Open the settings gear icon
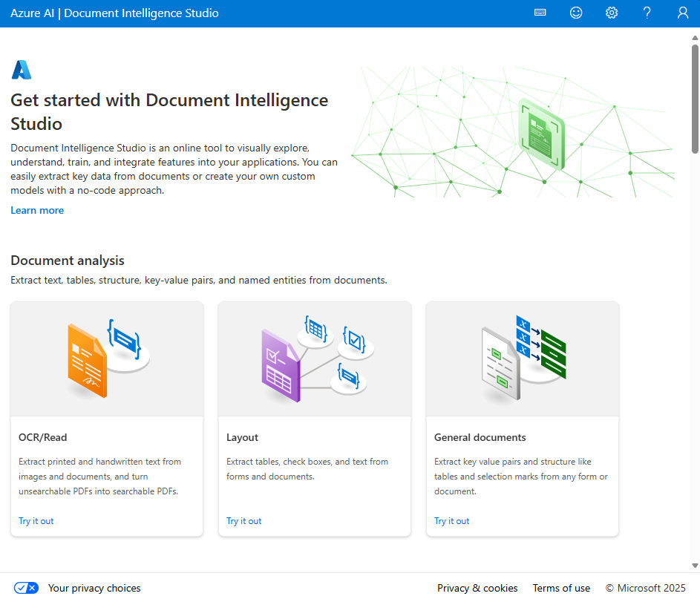The height and width of the screenshot is (599, 700). [x=611, y=12]
